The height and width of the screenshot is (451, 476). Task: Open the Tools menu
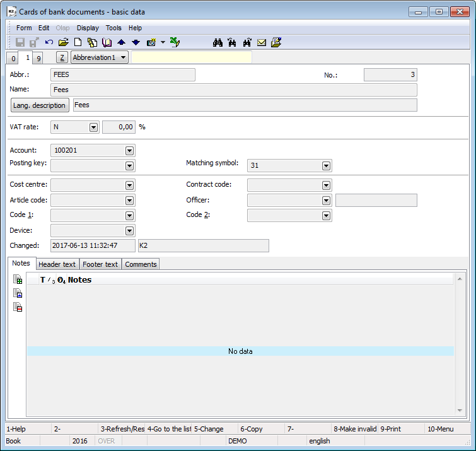pos(113,28)
